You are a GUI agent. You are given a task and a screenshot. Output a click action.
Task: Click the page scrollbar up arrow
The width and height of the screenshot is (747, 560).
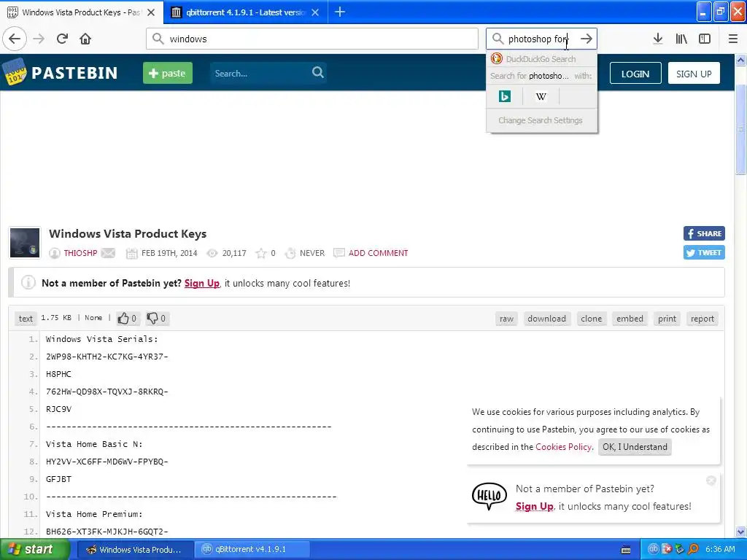point(740,60)
